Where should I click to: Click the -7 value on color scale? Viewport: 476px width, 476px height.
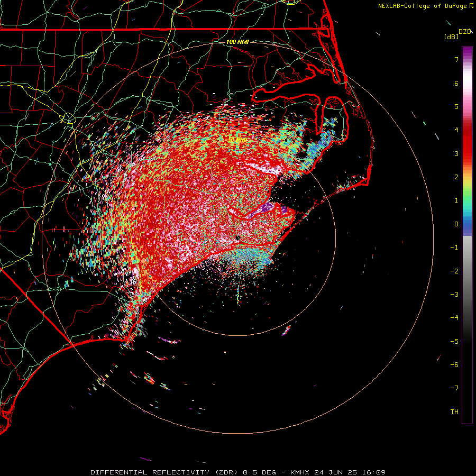(454, 388)
